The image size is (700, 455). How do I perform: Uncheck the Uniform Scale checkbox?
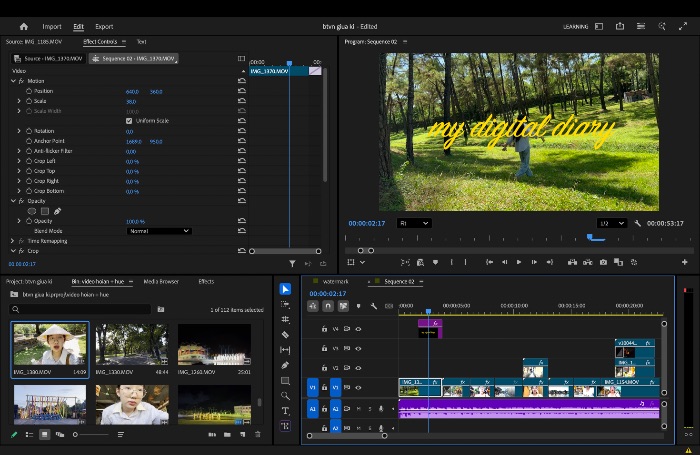(129, 121)
